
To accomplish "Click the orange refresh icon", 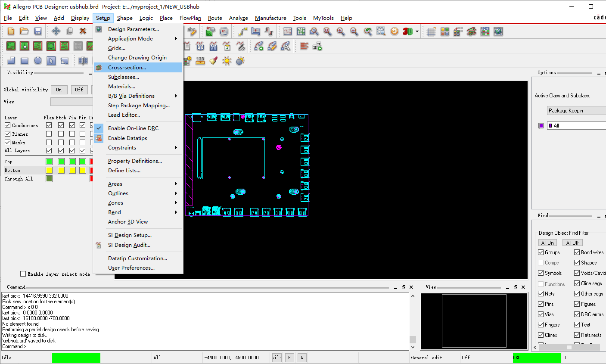I will coord(395,31).
